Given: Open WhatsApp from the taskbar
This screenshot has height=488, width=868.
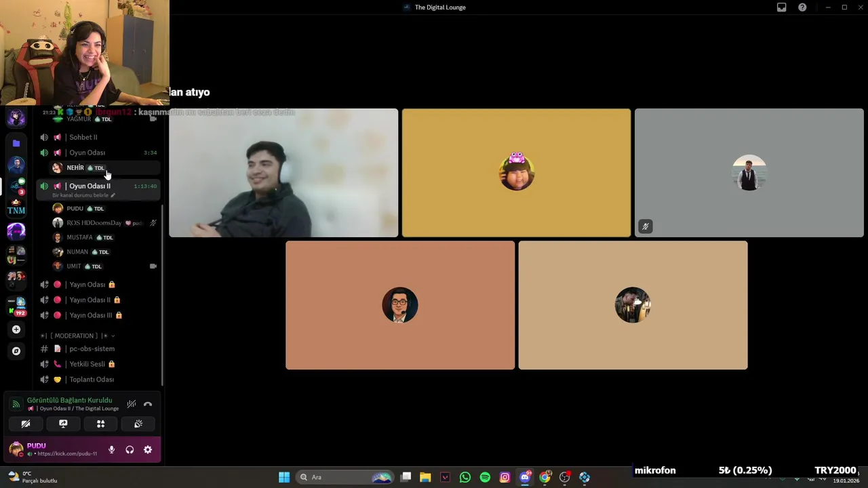Looking at the screenshot, I should (x=465, y=477).
